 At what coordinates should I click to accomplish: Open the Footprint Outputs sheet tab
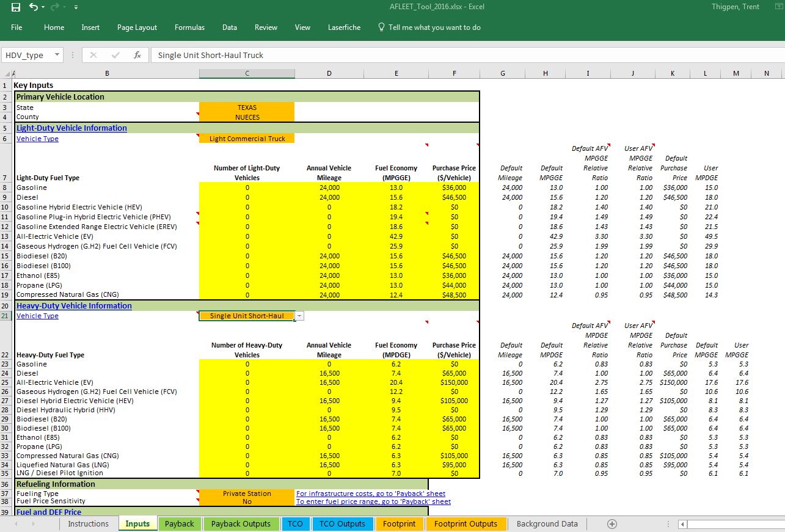[466, 523]
